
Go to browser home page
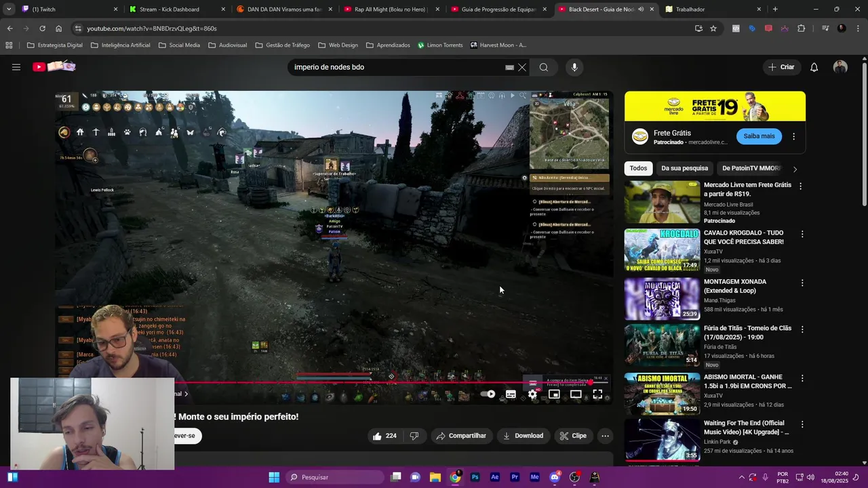point(59,28)
